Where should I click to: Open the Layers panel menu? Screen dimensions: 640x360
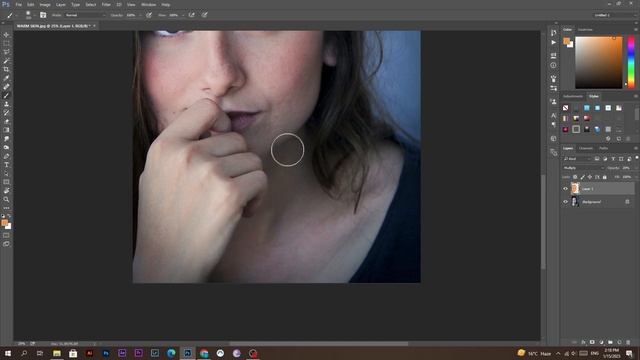tap(636, 148)
